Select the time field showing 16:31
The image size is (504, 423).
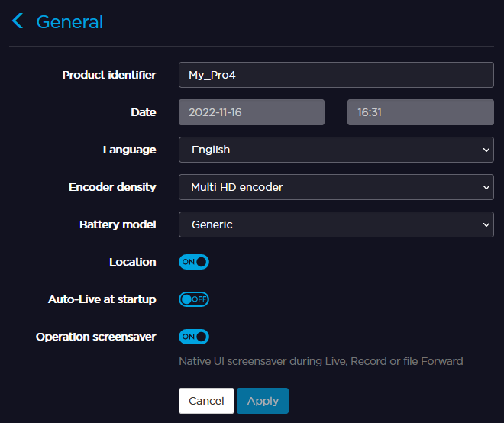click(x=420, y=112)
